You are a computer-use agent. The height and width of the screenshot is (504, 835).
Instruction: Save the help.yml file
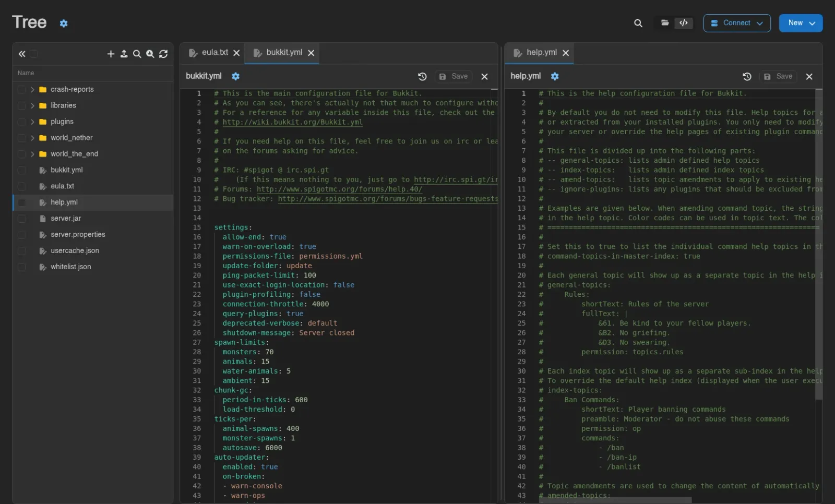click(x=778, y=77)
